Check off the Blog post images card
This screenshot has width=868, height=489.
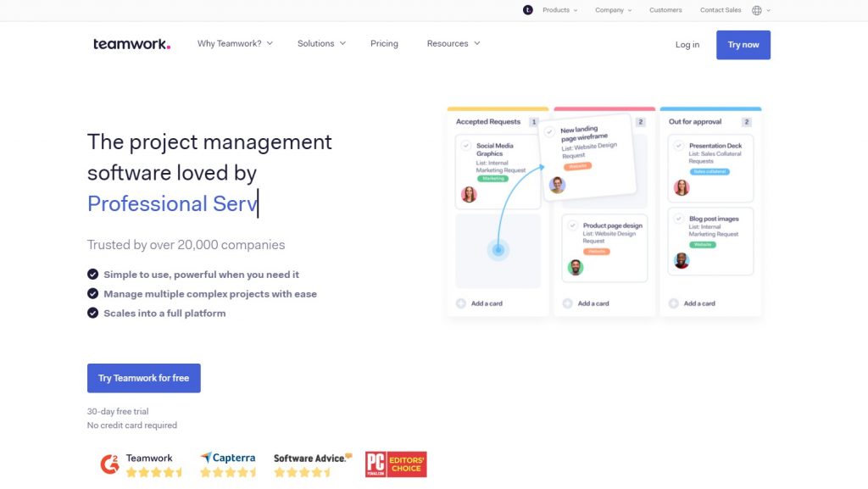click(679, 219)
